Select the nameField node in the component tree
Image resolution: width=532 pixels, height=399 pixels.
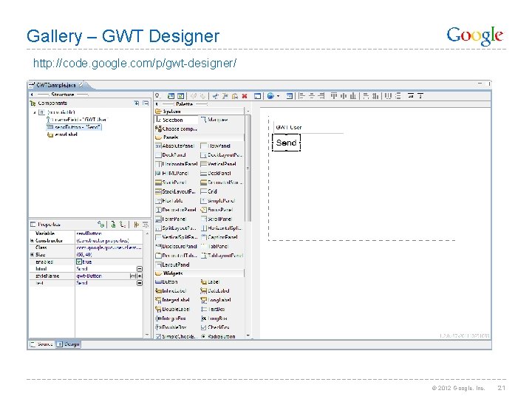(76, 120)
